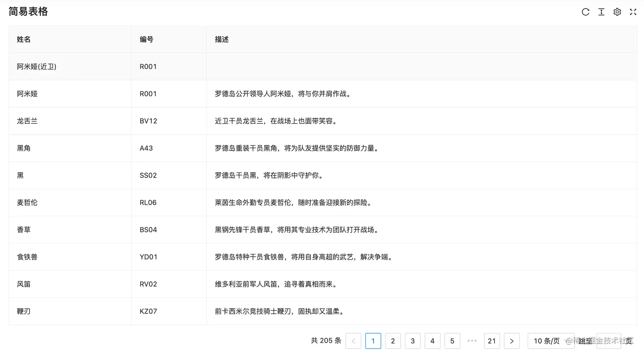The height and width of the screenshot is (355, 644).
Task: Jump forward via pagination ellipsis
Action: (472, 341)
